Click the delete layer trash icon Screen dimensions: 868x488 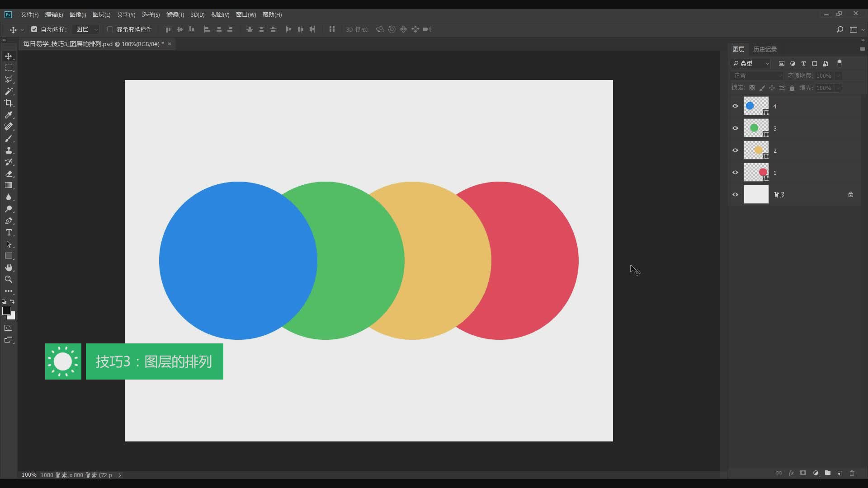852,473
